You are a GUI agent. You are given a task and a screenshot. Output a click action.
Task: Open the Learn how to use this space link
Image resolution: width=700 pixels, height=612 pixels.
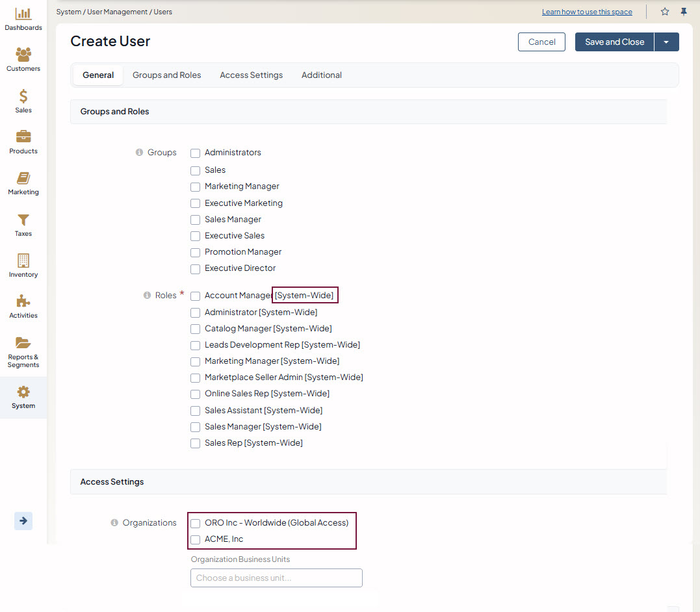[x=587, y=12]
